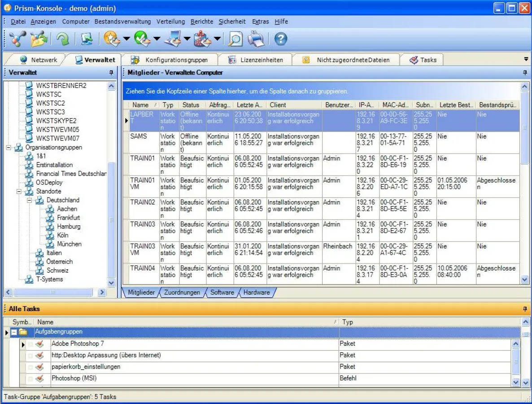Open dropdown arrow beside red spheres icon
Viewport: 532px width, 404px height.
[218, 40]
